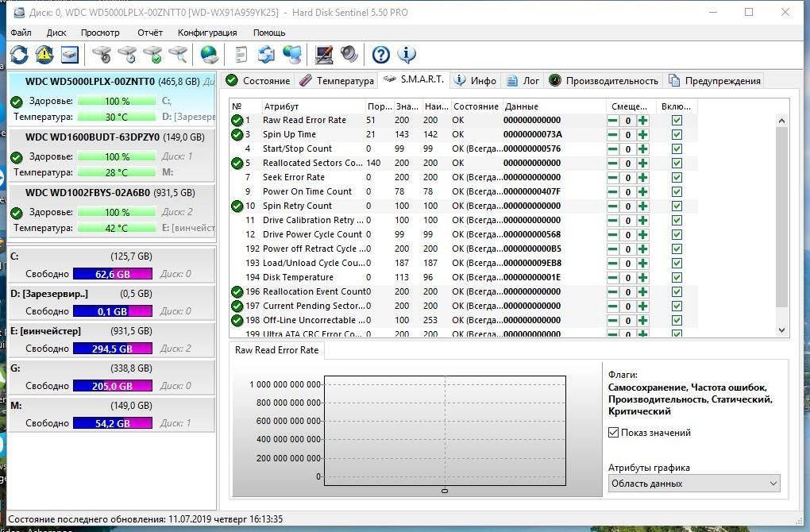Click the refresh icon with yellow warning triangle
Viewport: 810px width, 532px height.
[44, 54]
